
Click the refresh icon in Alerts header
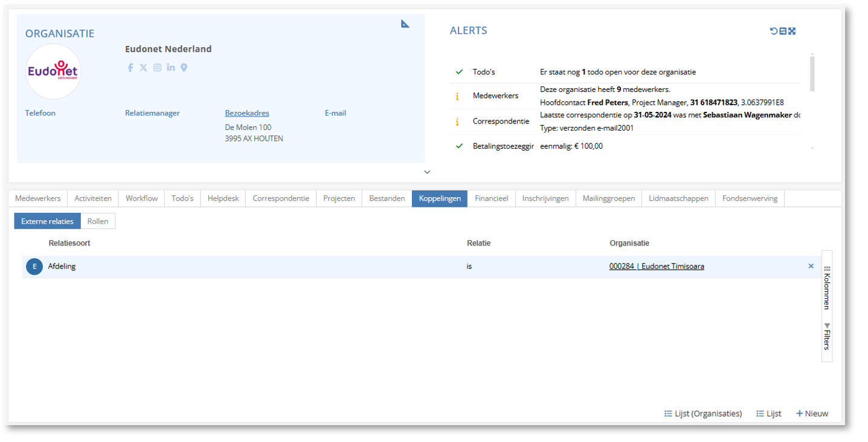pos(773,31)
